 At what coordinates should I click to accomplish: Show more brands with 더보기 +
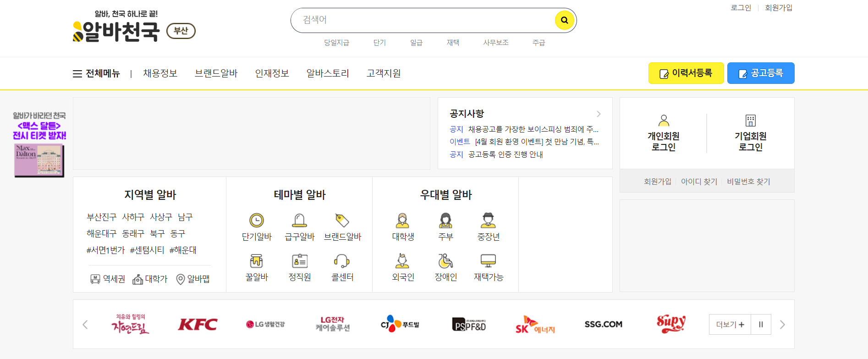(x=730, y=325)
